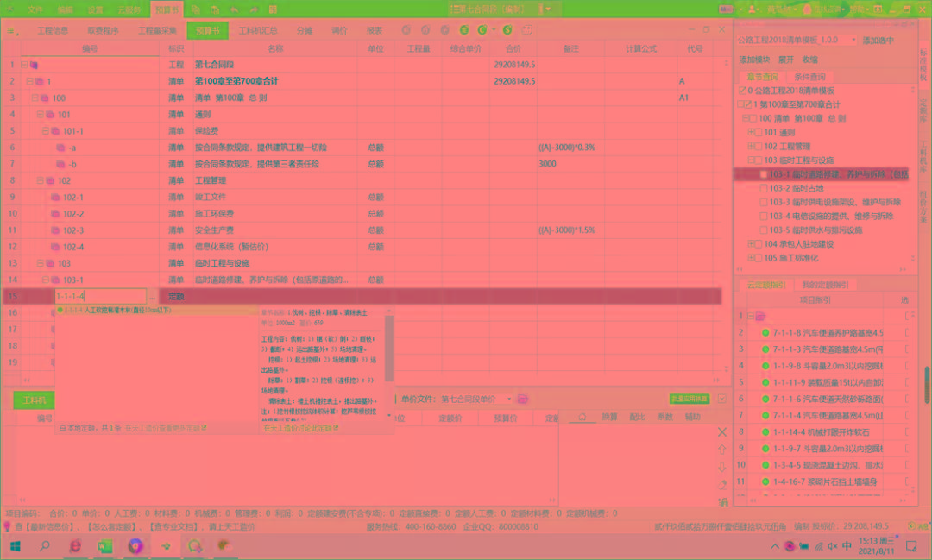Click the code input field containing 1-1-1-4
This screenshot has width=932, height=560.
coord(100,296)
